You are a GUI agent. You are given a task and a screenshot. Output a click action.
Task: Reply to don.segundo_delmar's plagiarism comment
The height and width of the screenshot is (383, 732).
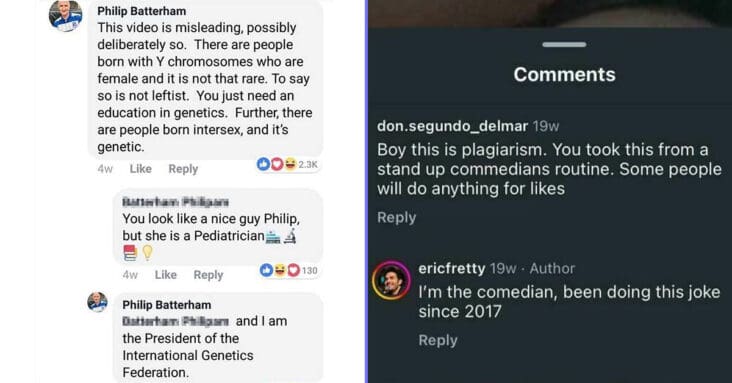(x=396, y=218)
